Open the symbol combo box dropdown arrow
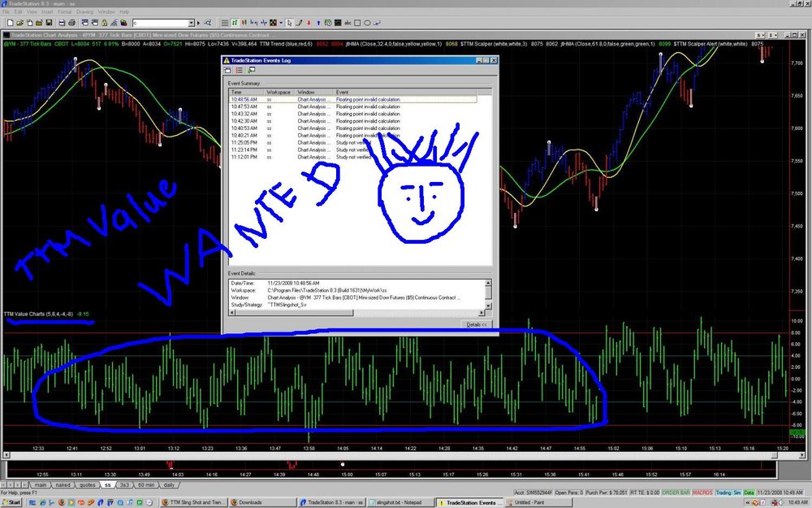812x508 pixels. coord(191,23)
